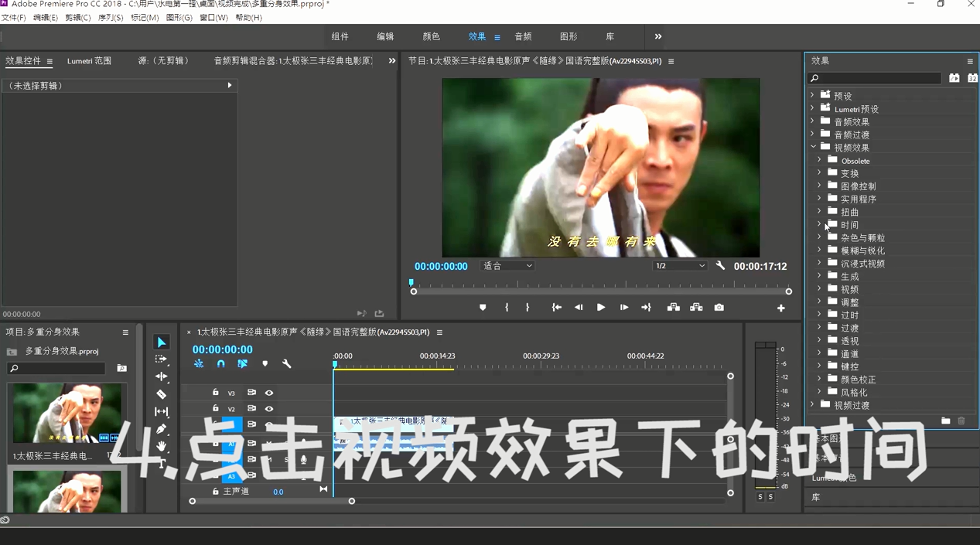The height and width of the screenshot is (545, 980).
Task: Select the Slip tool
Action: [x=161, y=411]
